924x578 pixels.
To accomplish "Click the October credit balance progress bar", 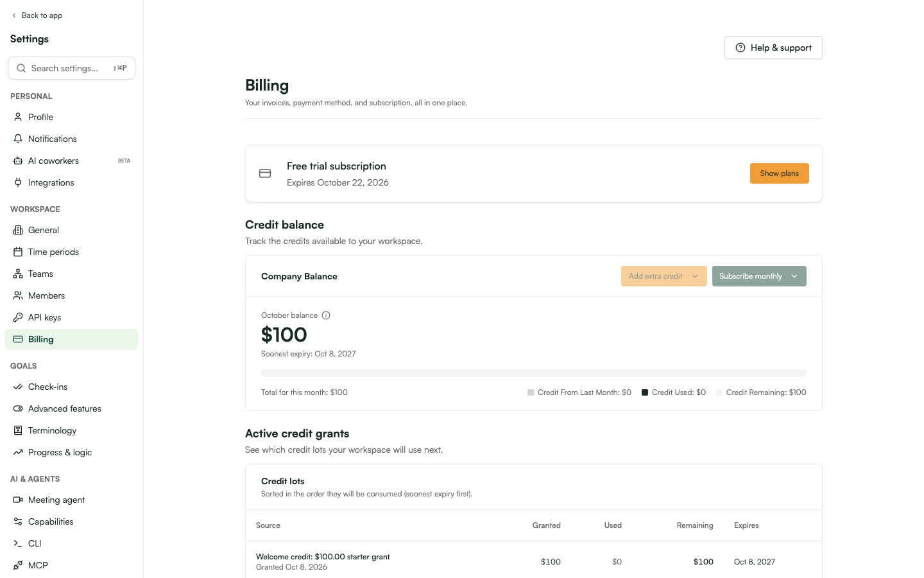I will [x=533, y=373].
